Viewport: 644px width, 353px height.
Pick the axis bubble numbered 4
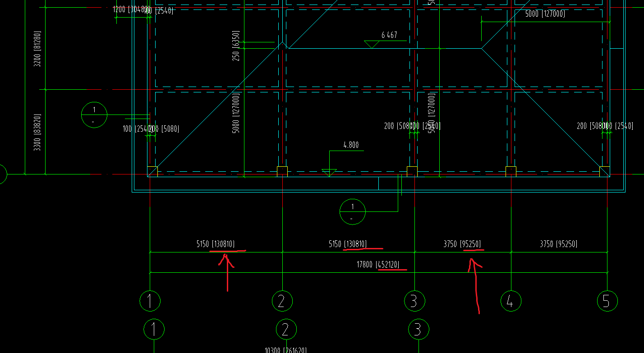(x=511, y=301)
